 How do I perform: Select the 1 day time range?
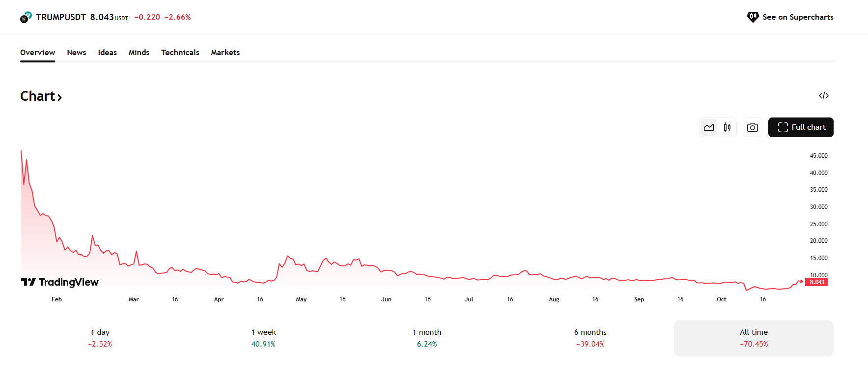[100, 338]
